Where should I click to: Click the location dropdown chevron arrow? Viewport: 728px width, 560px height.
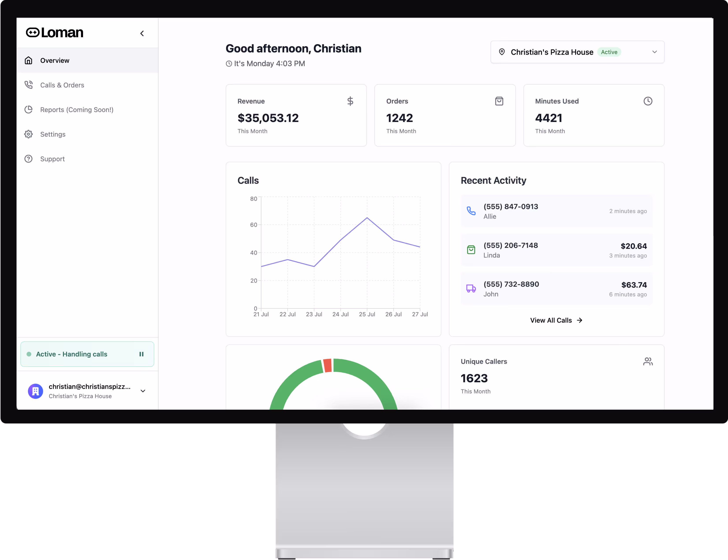[655, 52]
